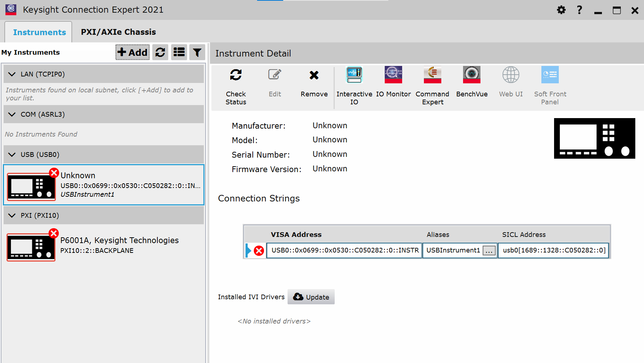
Task: Open alias editor ellipsis button
Action: pyautogui.click(x=489, y=251)
